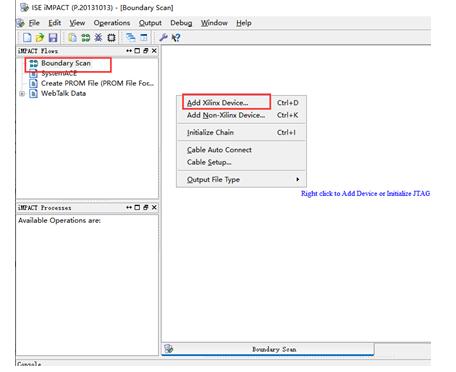Toggle the iMPACT Processes panel width arrows
The image size is (456, 372).
[x=129, y=207]
